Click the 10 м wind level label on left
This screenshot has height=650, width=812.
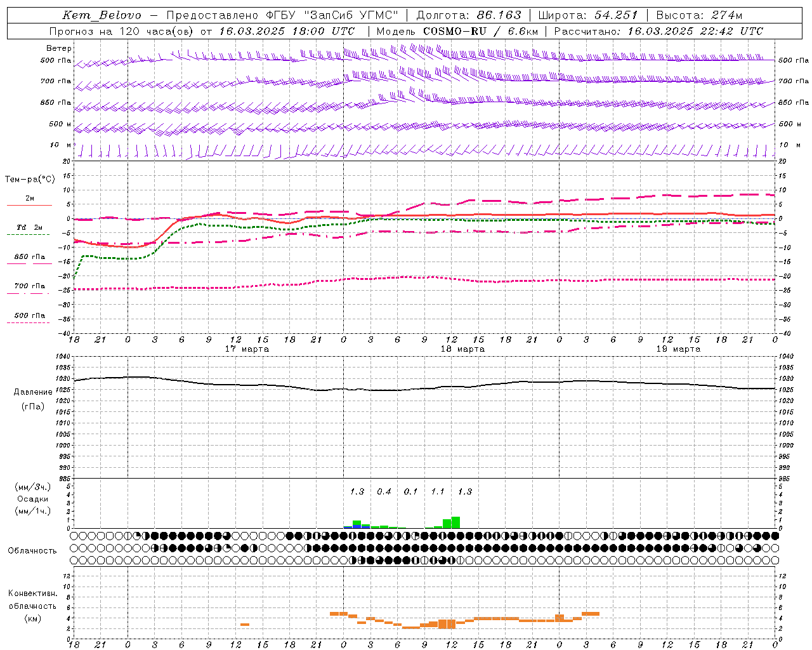coord(61,145)
